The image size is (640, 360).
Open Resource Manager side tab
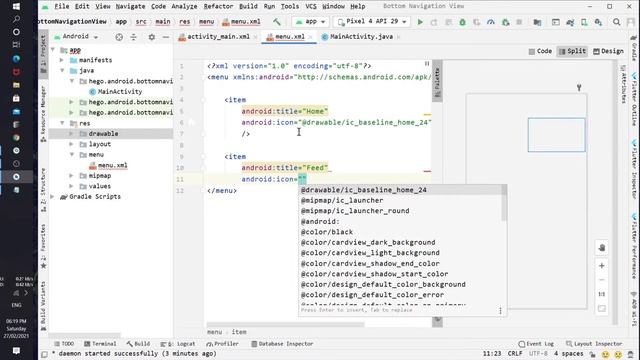point(43,114)
